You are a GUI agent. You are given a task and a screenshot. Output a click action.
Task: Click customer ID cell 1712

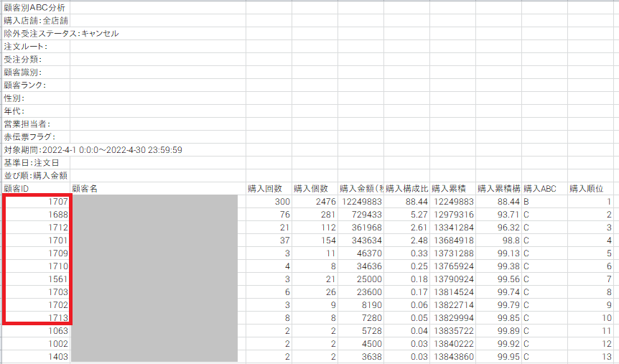(x=36, y=228)
